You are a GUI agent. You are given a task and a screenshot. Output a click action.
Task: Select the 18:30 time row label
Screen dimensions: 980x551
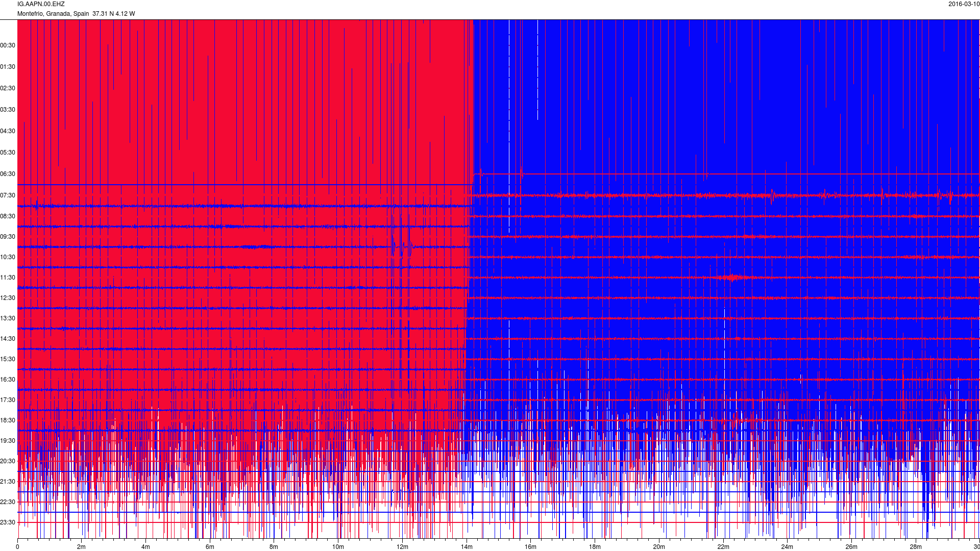coord(8,420)
